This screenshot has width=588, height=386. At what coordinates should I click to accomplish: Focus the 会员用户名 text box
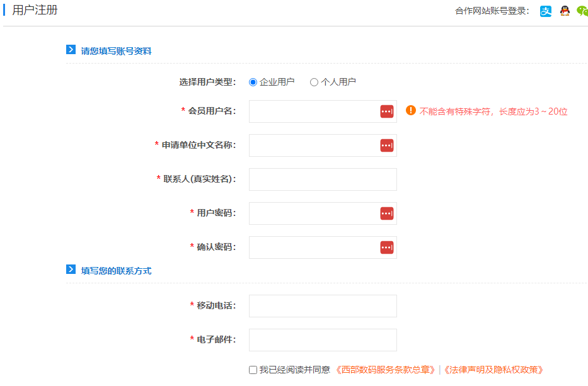point(313,111)
